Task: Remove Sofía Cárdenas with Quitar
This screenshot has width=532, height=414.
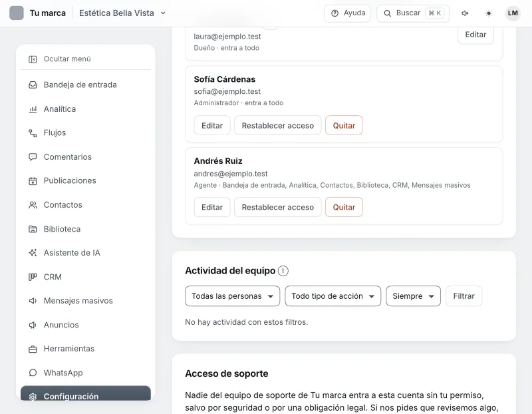Action: pyautogui.click(x=344, y=125)
